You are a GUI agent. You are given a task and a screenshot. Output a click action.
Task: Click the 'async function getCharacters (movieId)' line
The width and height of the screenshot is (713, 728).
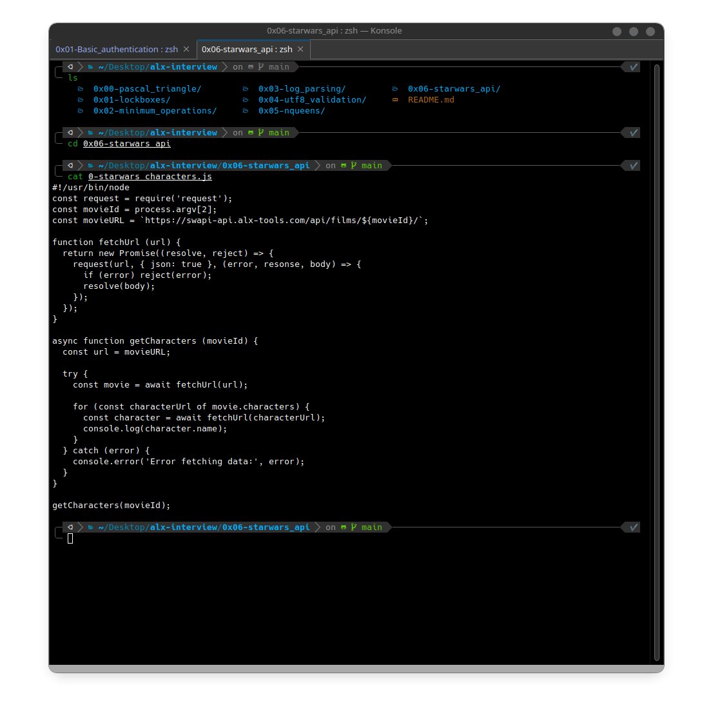point(155,341)
